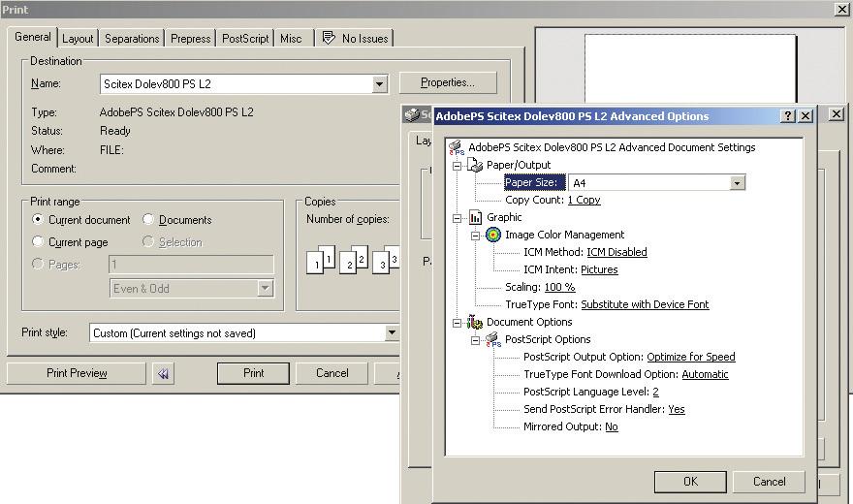Select the Documents radio button

point(148,220)
